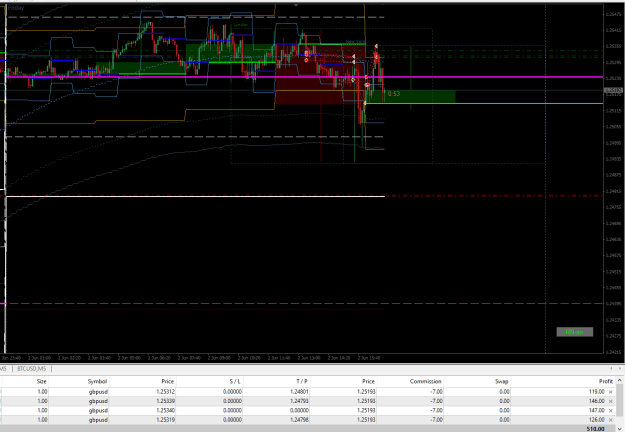Sort trades by the Size column
Image resolution: width=625 pixels, height=432 pixels.
coord(41,381)
